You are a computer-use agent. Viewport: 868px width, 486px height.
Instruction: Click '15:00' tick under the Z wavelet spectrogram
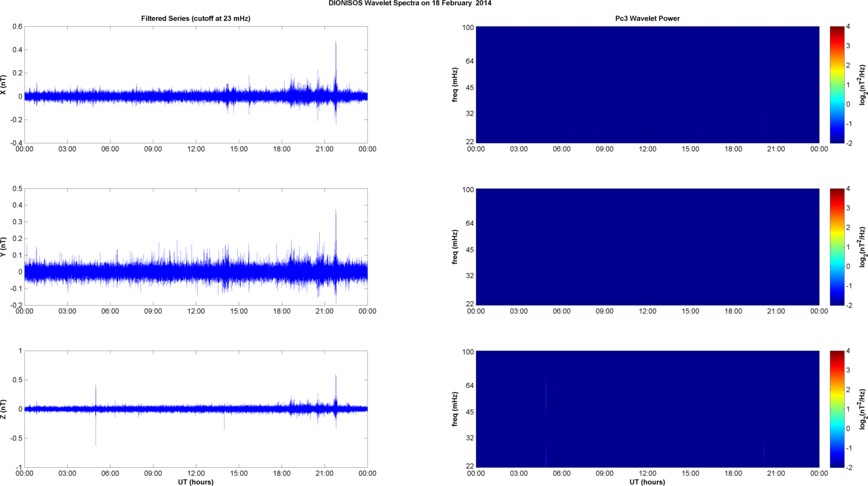coord(690,473)
